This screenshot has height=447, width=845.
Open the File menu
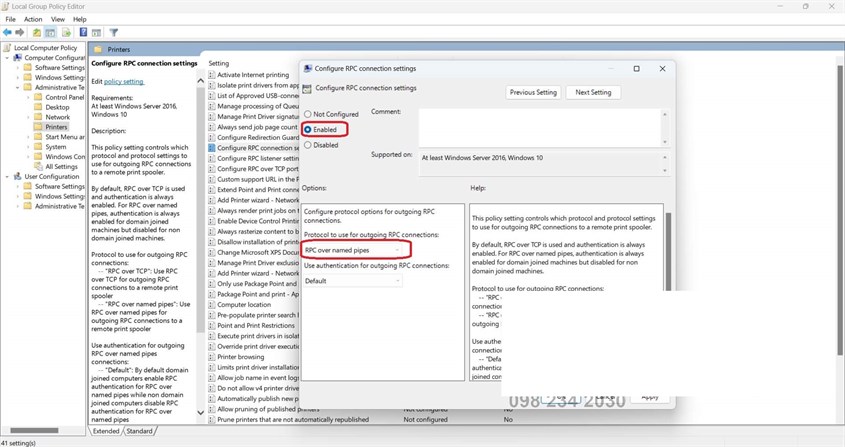click(11, 19)
